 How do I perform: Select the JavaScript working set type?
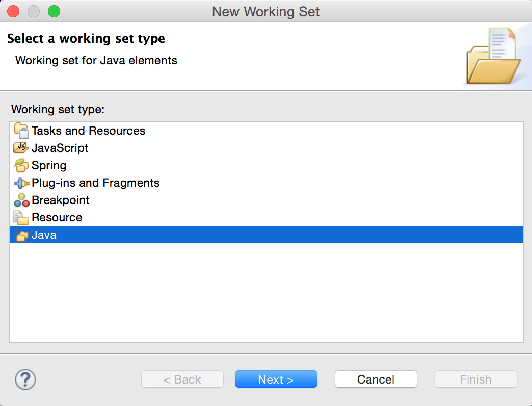(60, 148)
